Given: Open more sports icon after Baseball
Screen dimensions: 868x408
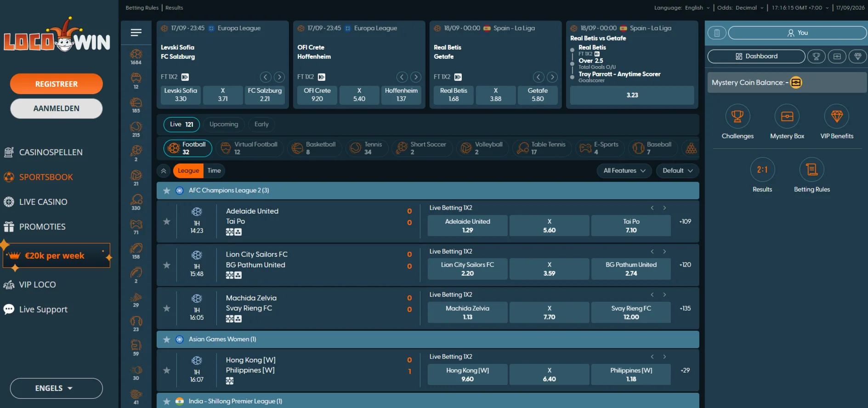Looking at the screenshot, I should click(x=691, y=148).
